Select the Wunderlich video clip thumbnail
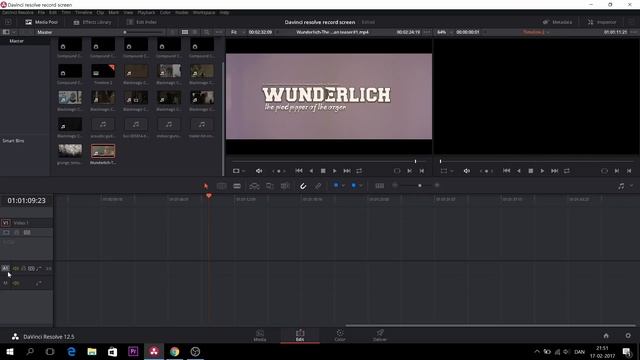This screenshot has width=640, height=360. (x=103, y=151)
